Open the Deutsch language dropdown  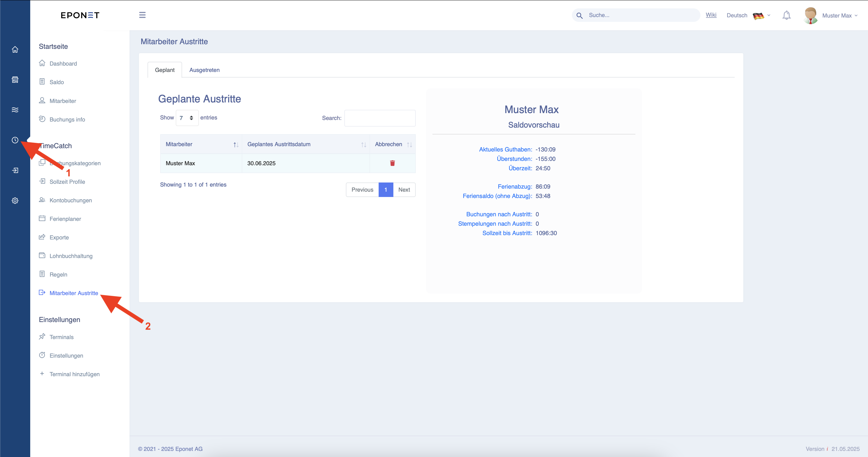(748, 16)
